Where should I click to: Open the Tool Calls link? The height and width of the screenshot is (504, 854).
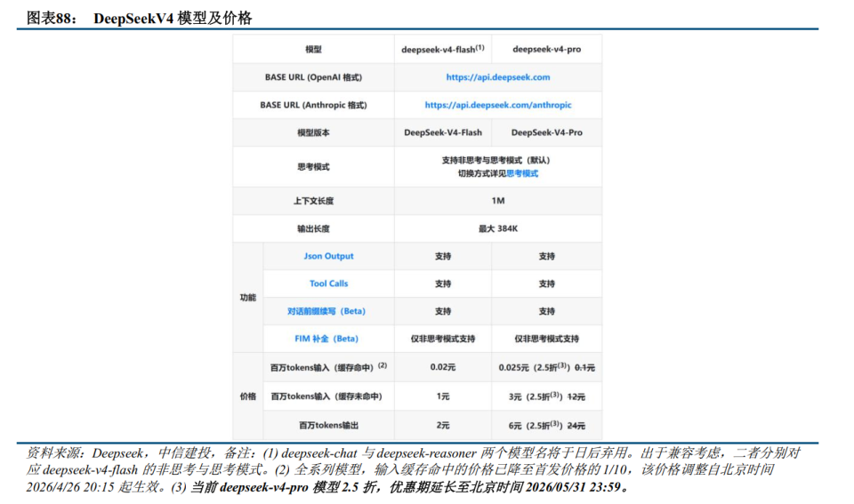pyautogui.click(x=328, y=284)
